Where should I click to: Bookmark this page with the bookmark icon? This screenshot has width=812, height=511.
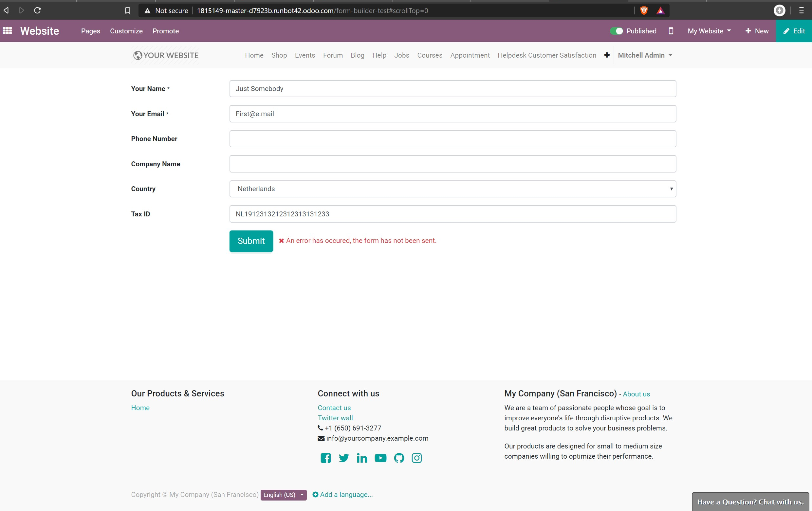click(x=127, y=10)
